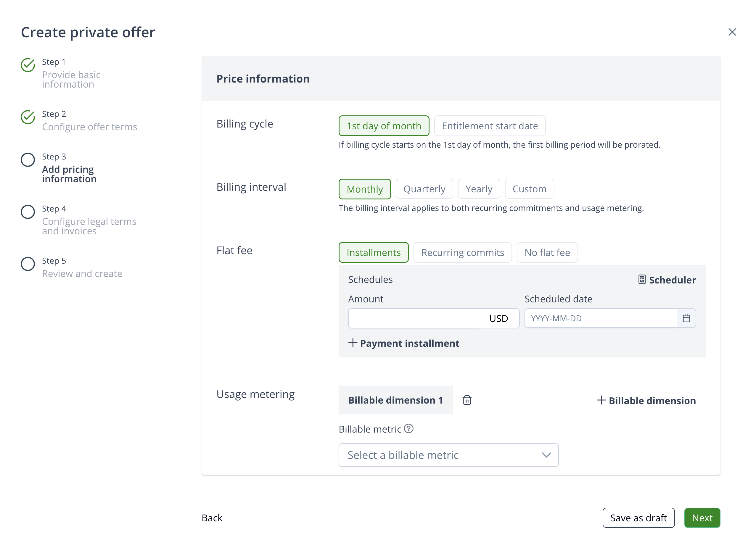Open the Billable dimension 1 tab
The image size is (756, 545).
(395, 400)
